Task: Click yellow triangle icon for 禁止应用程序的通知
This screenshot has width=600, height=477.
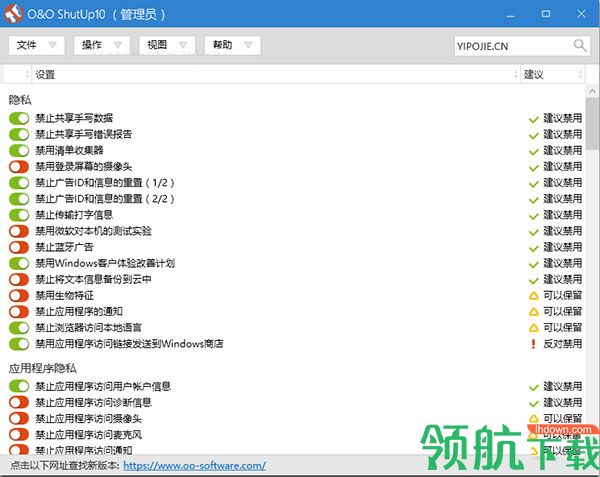Action: [x=533, y=312]
